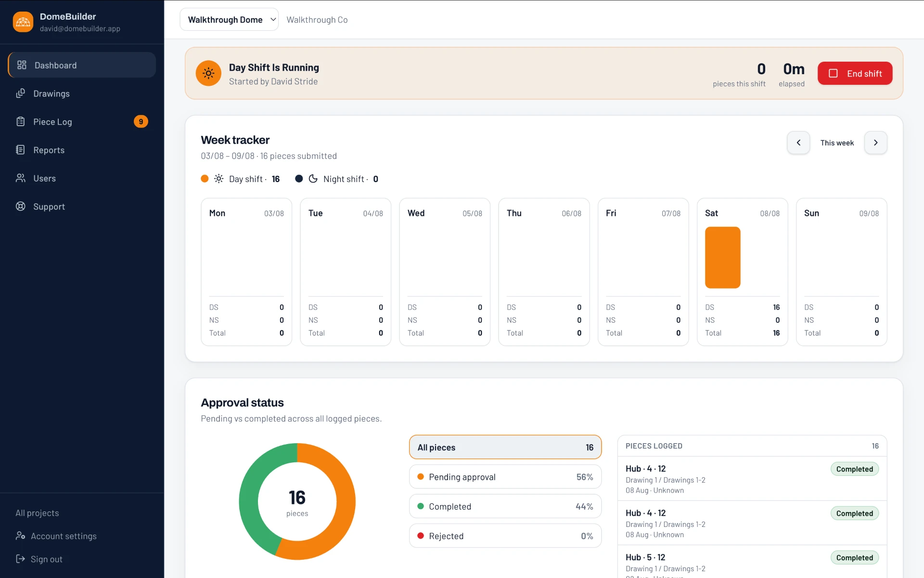
Task: Click the Support lifebuoy icon
Action: click(20, 206)
